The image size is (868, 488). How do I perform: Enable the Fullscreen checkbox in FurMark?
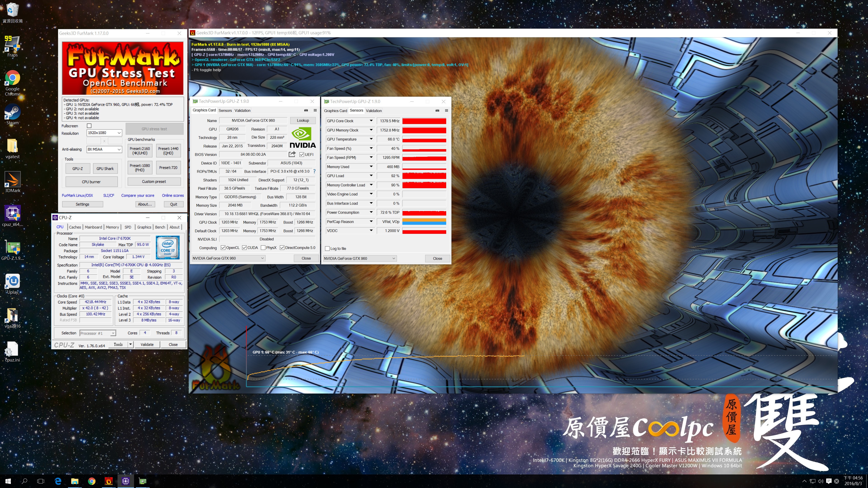tap(89, 126)
